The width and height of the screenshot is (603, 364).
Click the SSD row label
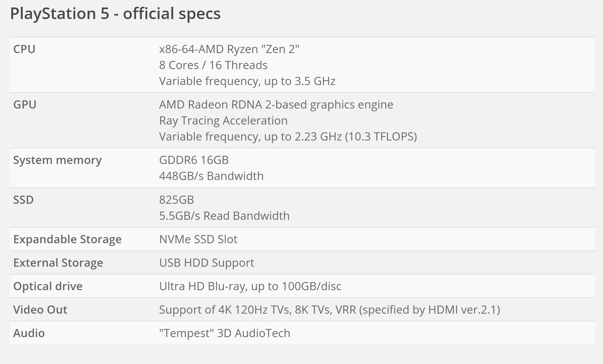pyautogui.click(x=23, y=200)
